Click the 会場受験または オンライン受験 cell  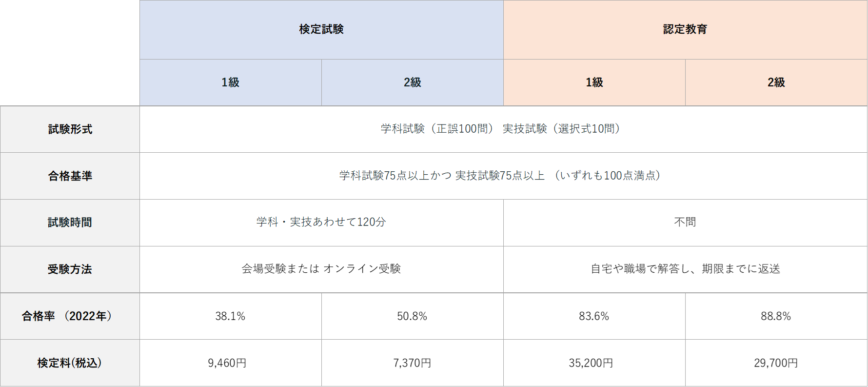[321, 269]
